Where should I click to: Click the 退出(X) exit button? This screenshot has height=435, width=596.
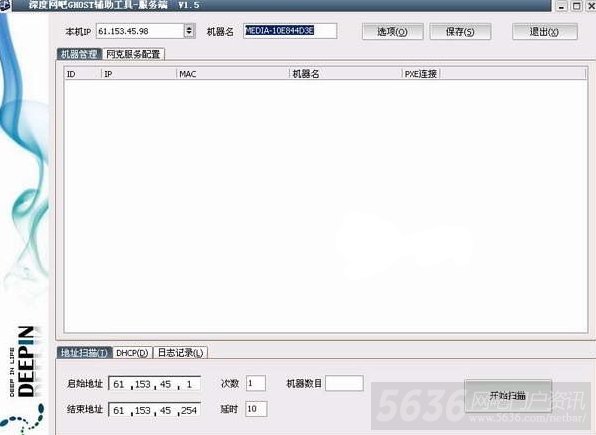(544, 32)
